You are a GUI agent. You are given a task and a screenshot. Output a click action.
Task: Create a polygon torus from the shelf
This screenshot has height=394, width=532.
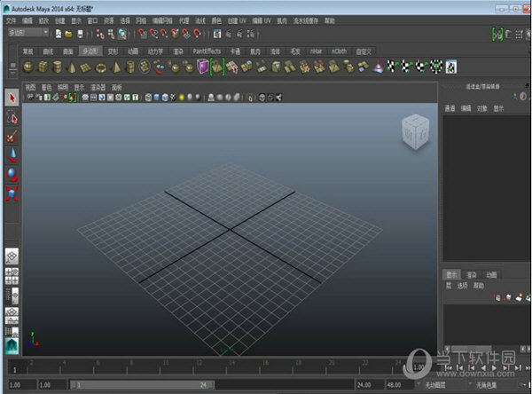tap(101, 67)
